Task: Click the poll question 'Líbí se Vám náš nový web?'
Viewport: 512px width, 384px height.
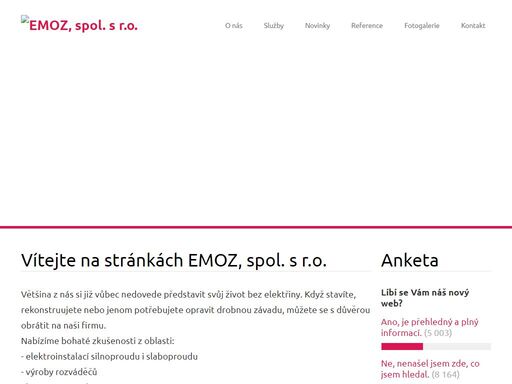Action: 425,298
